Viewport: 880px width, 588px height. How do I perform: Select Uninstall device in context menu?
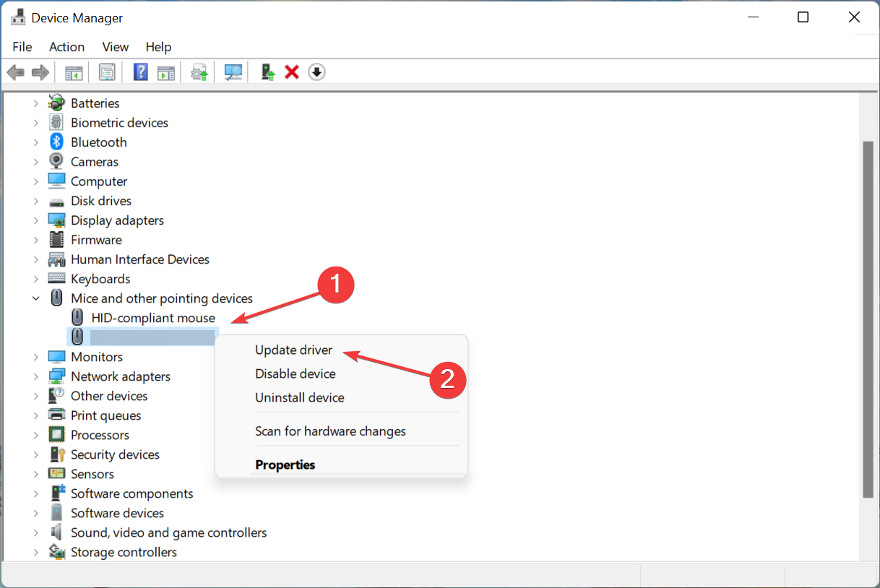click(x=299, y=397)
